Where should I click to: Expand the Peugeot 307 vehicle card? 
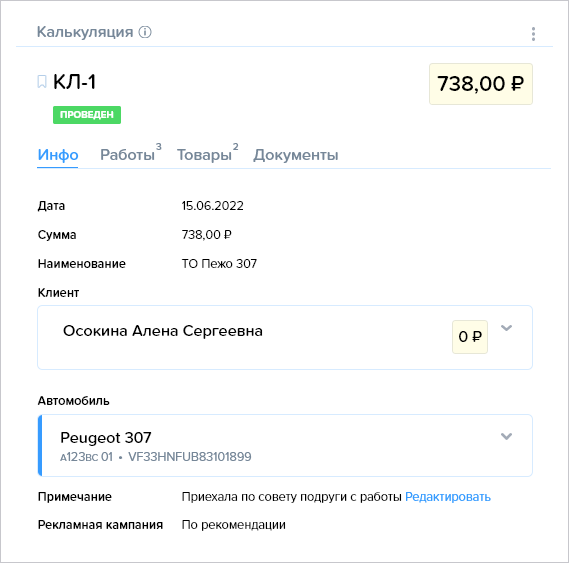[x=506, y=436]
